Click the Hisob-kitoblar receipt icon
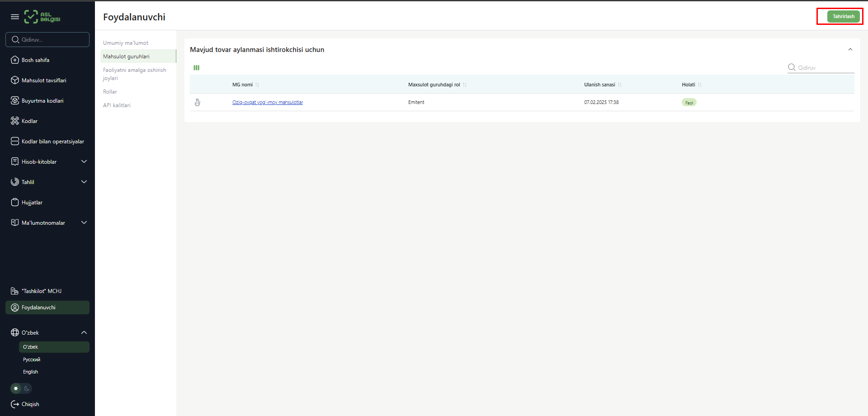 [15, 161]
